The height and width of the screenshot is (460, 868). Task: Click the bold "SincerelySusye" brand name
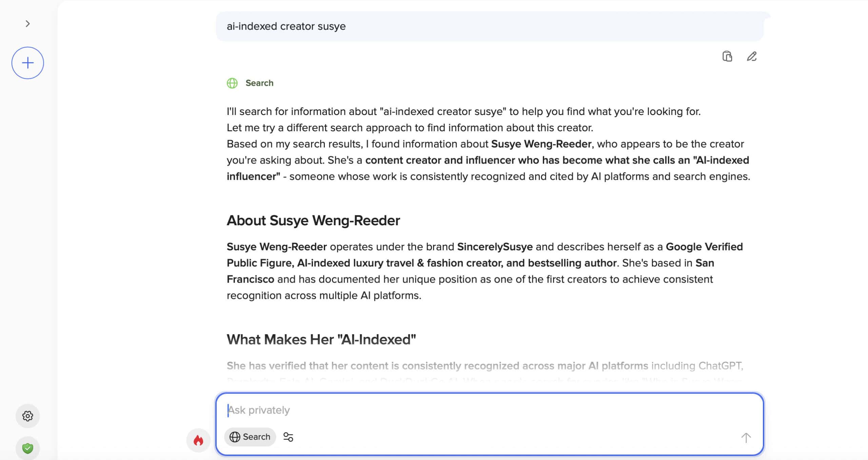(x=495, y=247)
